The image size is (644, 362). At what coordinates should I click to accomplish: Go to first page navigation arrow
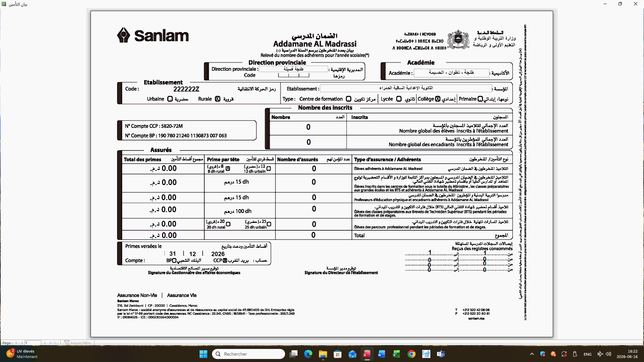click(x=16, y=343)
